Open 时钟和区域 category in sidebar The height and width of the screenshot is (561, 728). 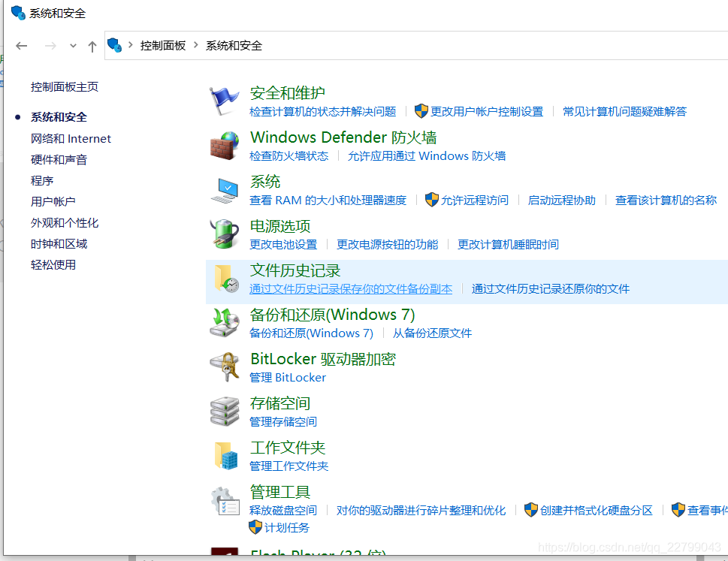[x=59, y=243]
